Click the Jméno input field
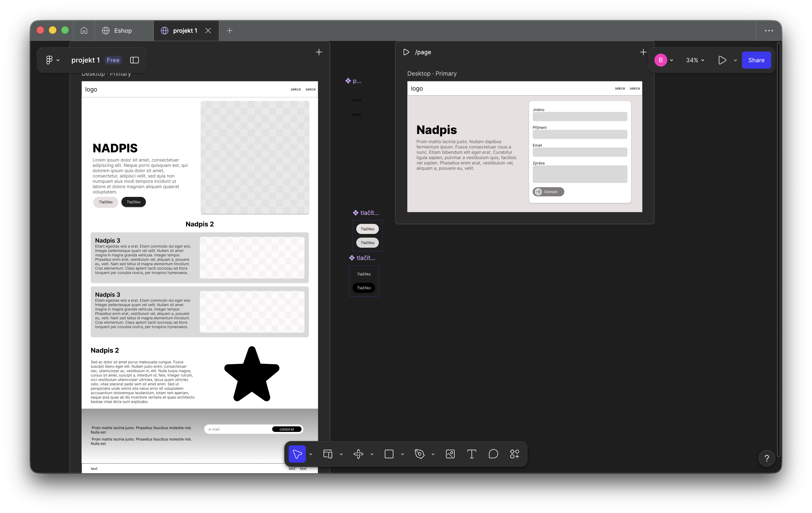 coord(580,116)
